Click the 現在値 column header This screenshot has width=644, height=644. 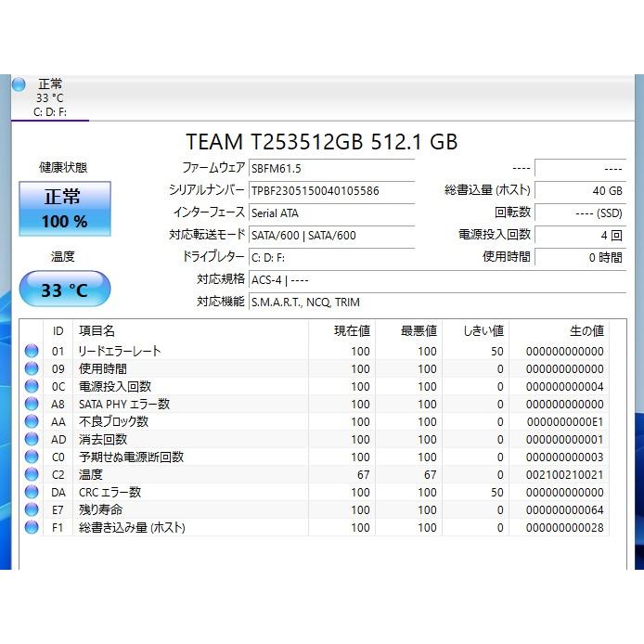click(x=341, y=331)
